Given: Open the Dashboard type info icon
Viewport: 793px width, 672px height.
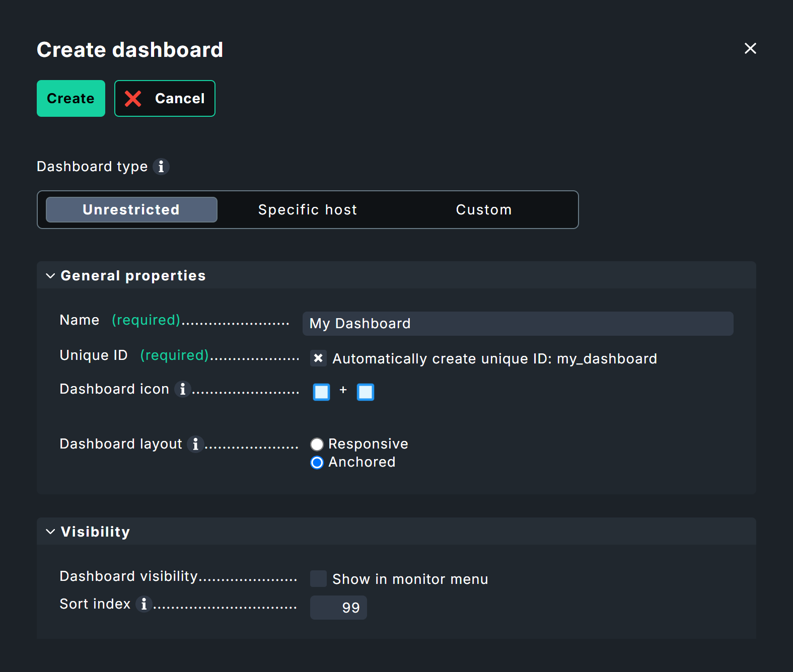Looking at the screenshot, I should coord(161,166).
